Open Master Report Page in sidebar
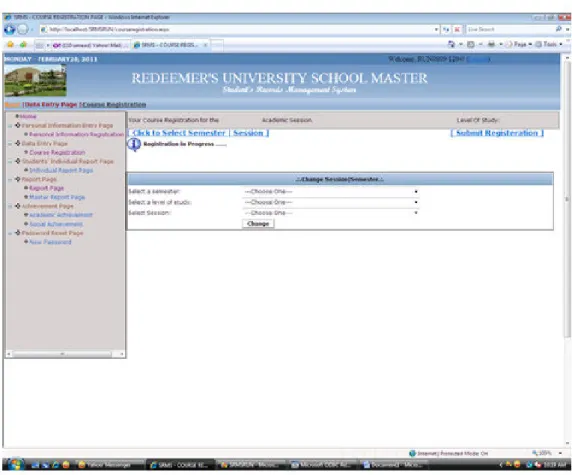 pyautogui.click(x=57, y=197)
